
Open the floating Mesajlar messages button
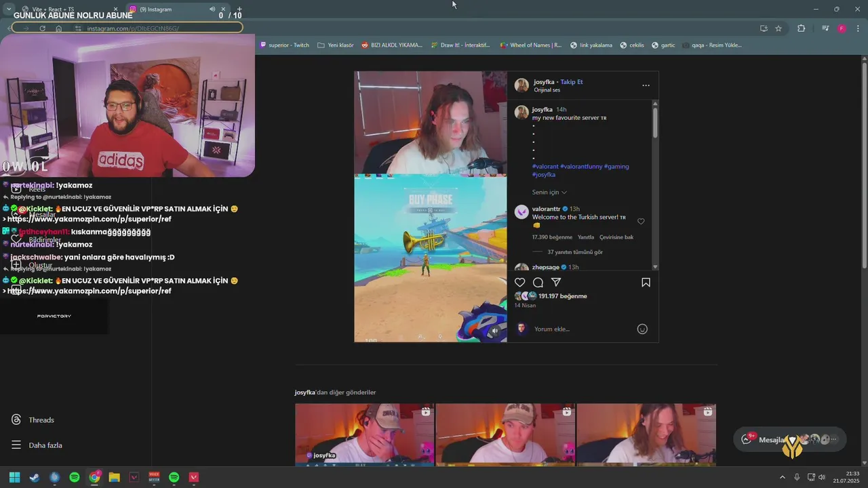pyautogui.click(x=789, y=440)
